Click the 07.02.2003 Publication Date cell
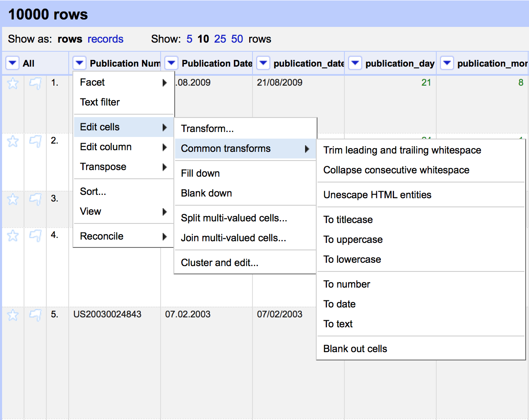 [188, 314]
